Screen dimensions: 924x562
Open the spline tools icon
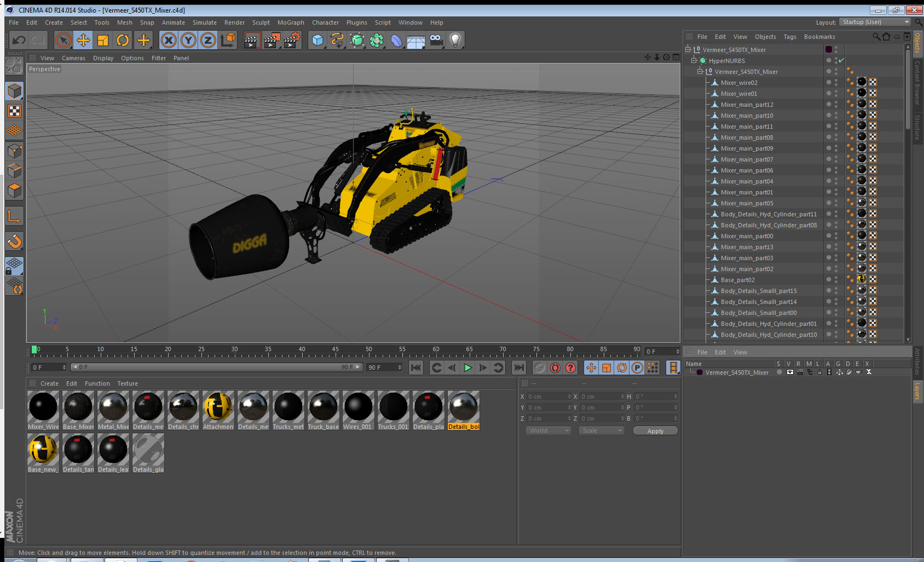click(x=337, y=40)
